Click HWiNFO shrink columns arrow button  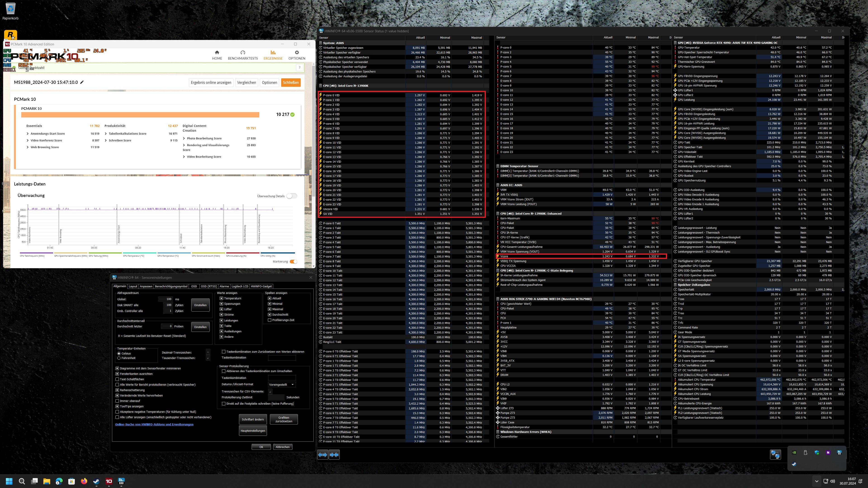334,455
